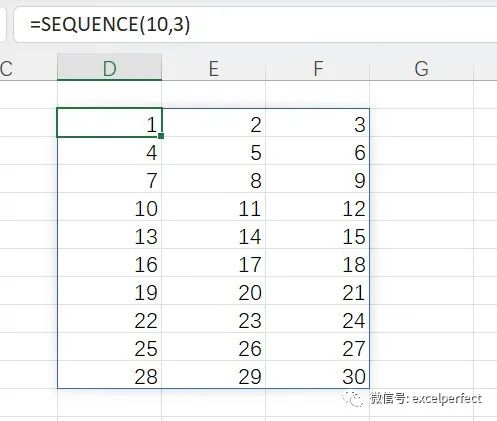The width and height of the screenshot is (497, 421).
Task: Select the cell containing 5
Action: pos(214,151)
